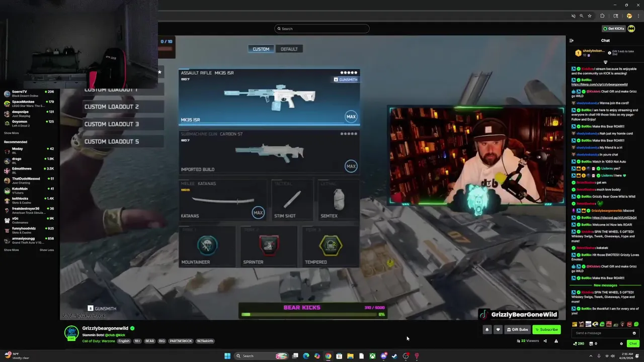The image size is (644, 362).
Task: Open drago channel in Recommended list
Action: click(29, 160)
